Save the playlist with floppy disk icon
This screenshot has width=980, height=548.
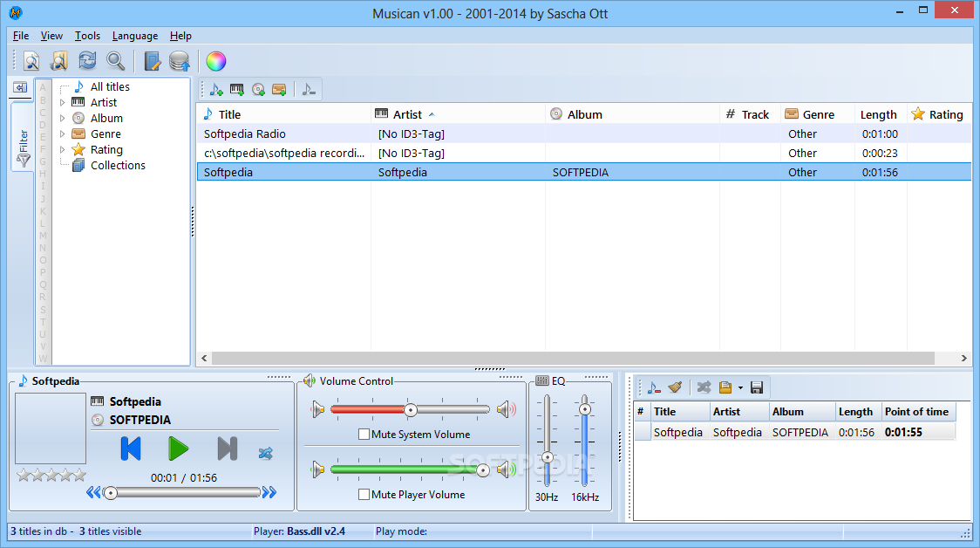click(757, 387)
